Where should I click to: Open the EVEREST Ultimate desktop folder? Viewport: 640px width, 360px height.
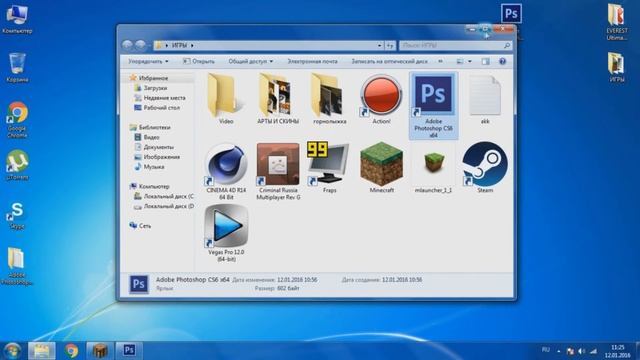coord(616,21)
